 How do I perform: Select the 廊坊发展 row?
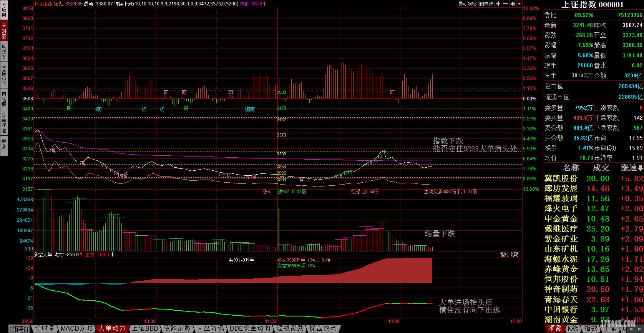594,188
